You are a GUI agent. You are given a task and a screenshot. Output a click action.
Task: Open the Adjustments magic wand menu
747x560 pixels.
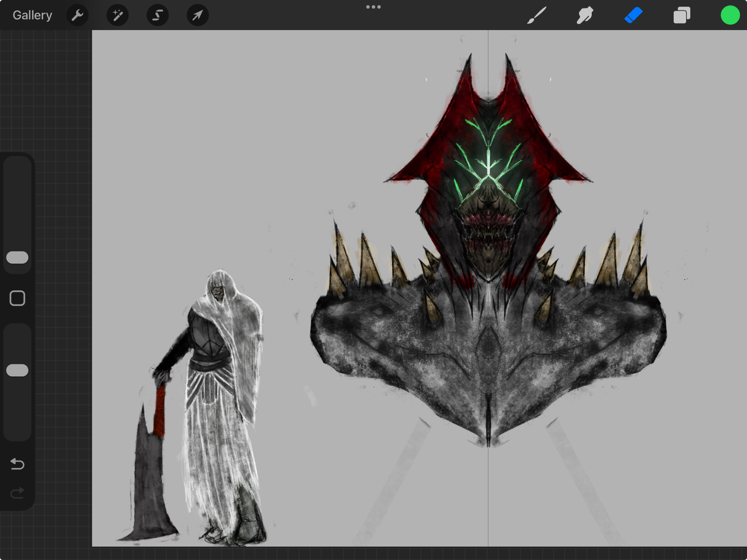click(x=117, y=15)
